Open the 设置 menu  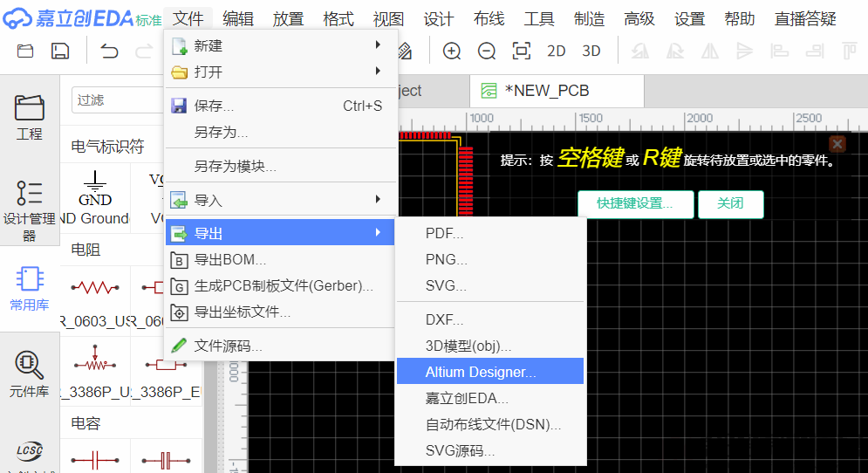click(x=689, y=19)
